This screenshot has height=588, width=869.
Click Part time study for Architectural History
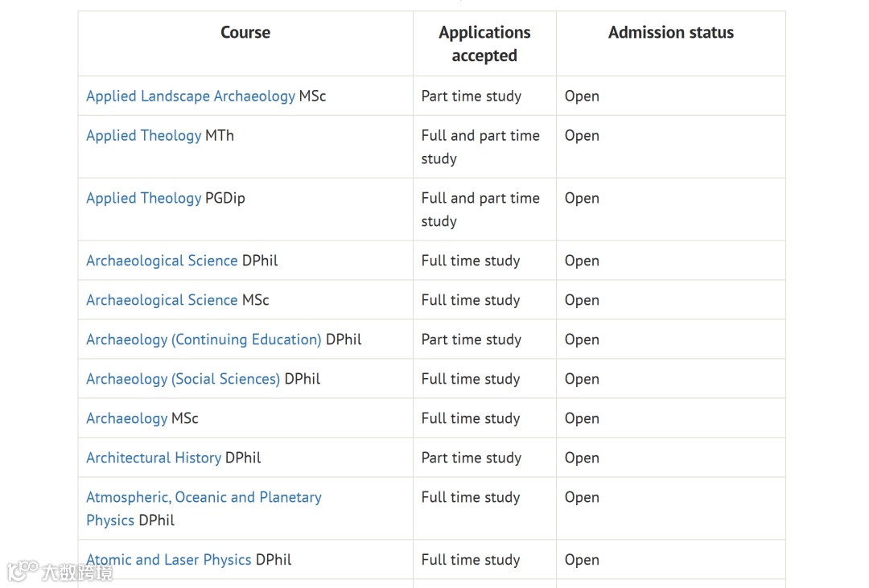[471, 458]
